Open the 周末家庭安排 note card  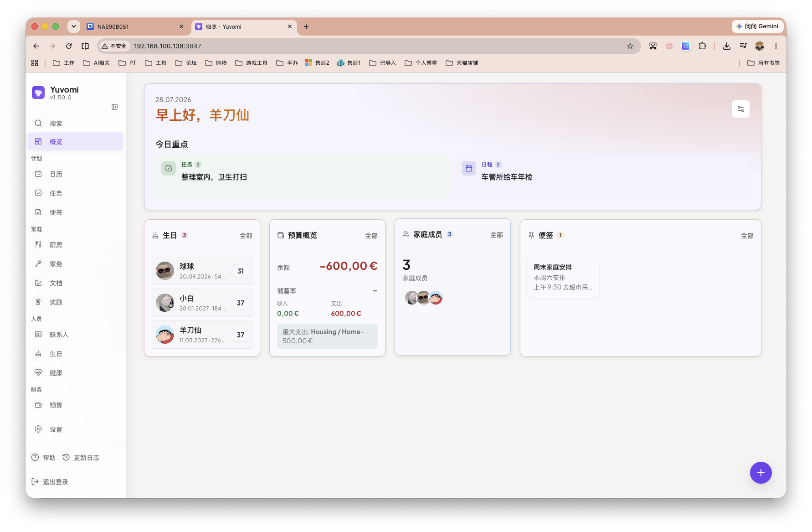click(563, 277)
